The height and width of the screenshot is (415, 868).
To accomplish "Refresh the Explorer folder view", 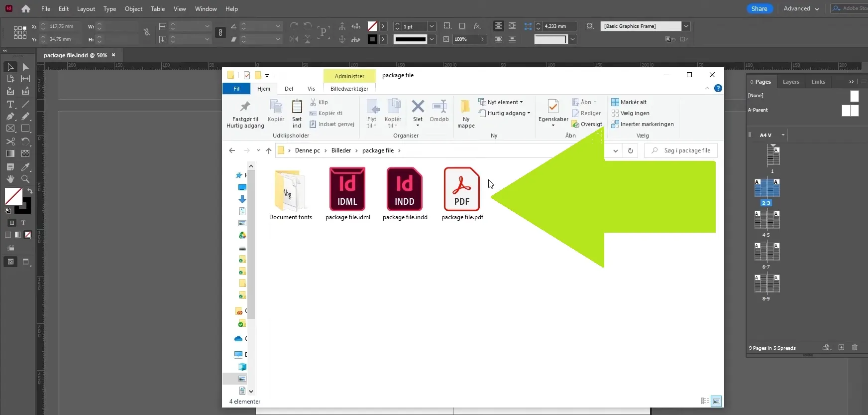I will 630,150.
